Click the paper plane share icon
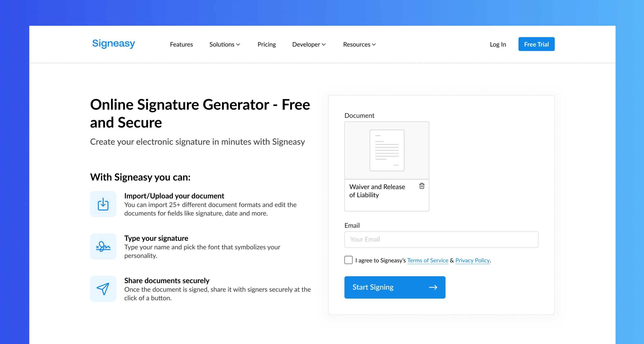The image size is (644, 344). pyautogui.click(x=103, y=289)
